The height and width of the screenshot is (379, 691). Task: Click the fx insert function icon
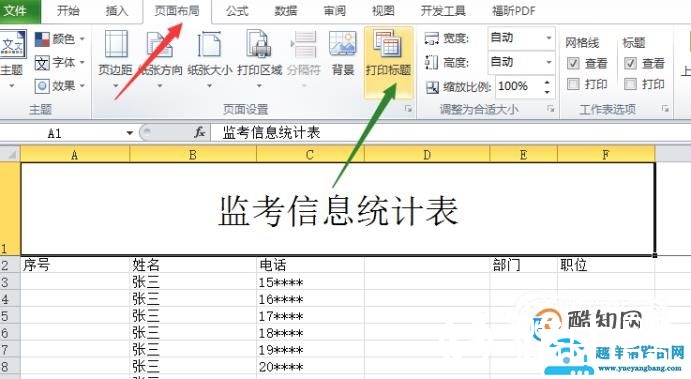pos(199,132)
